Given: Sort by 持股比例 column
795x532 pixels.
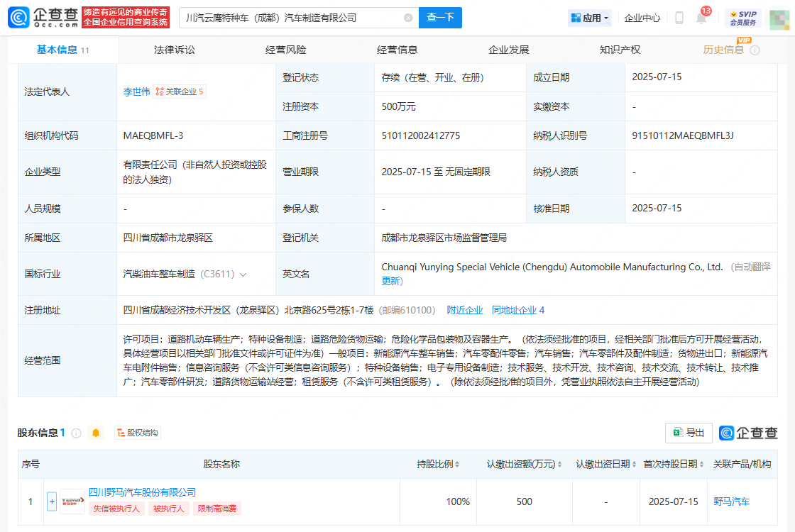Looking at the screenshot, I should pos(456,465).
